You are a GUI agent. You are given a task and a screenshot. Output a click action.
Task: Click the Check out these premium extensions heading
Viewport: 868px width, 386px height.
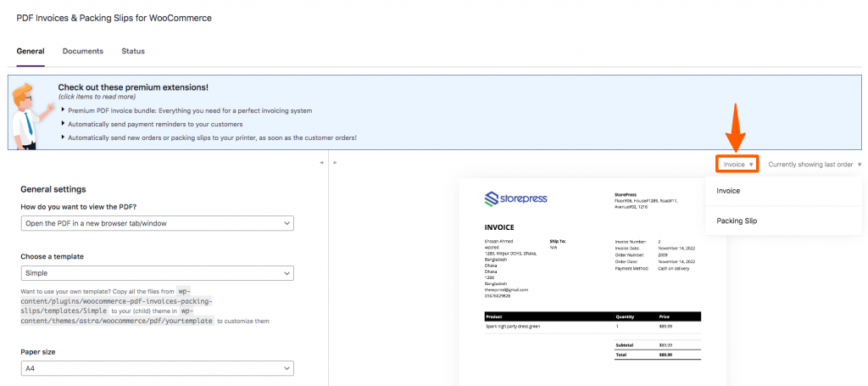click(x=133, y=87)
